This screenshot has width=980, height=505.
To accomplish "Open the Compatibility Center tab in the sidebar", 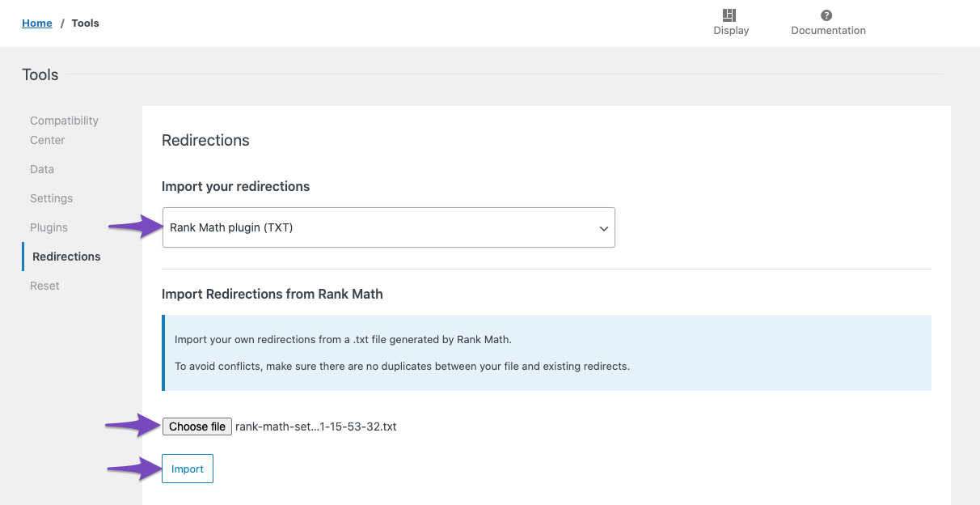I will (x=64, y=130).
